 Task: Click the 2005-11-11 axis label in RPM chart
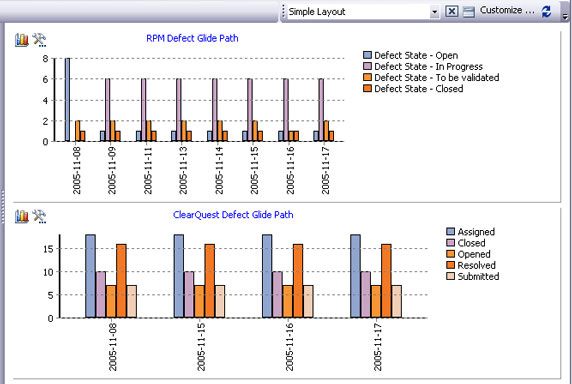click(x=147, y=170)
